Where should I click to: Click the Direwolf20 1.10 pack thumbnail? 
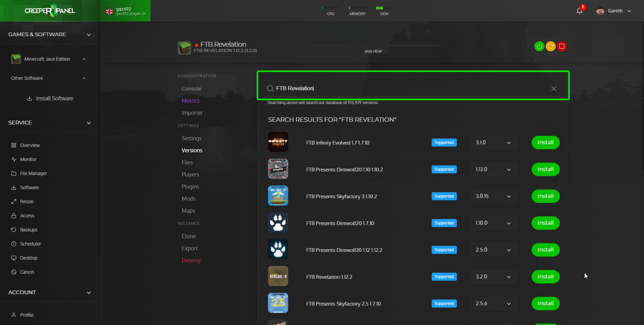278,169
